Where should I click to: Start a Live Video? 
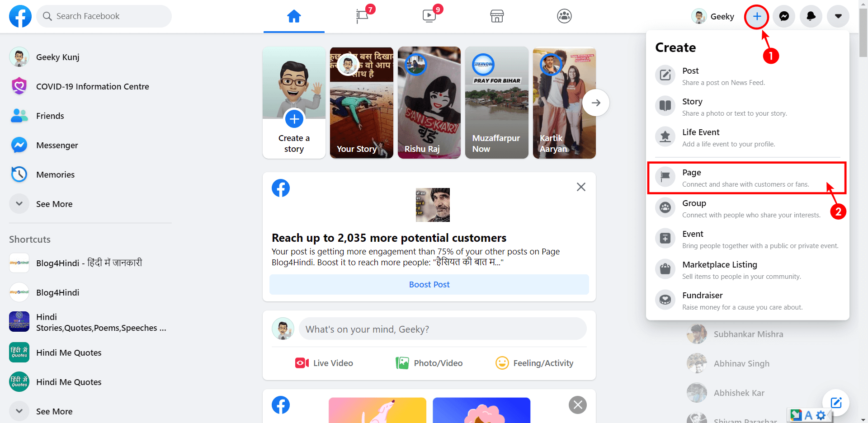click(324, 363)
